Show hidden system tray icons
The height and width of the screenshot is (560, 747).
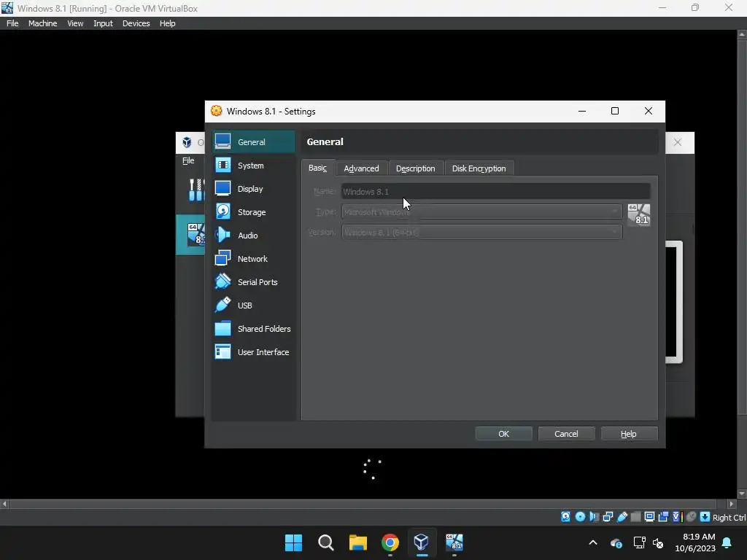coord(592,542)
